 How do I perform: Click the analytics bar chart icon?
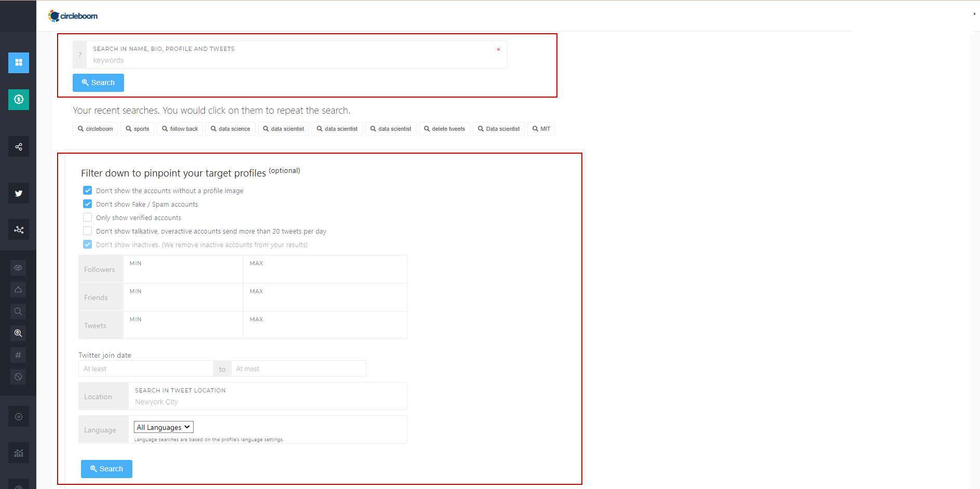point(19,452)
